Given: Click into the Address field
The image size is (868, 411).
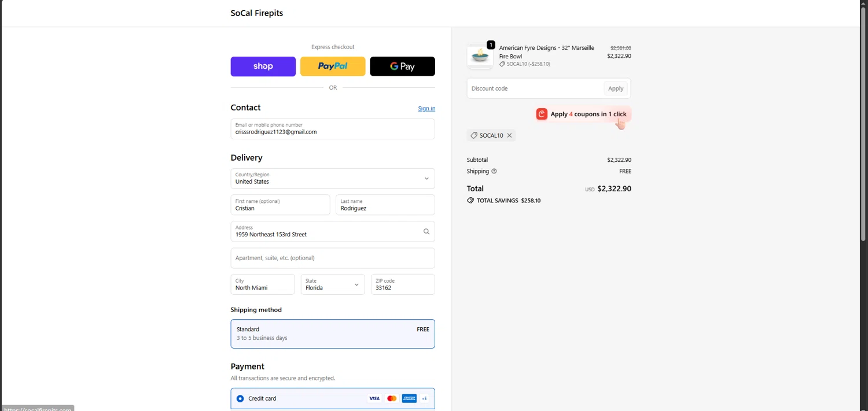Looking at the screenshot, I should [333, 231].
